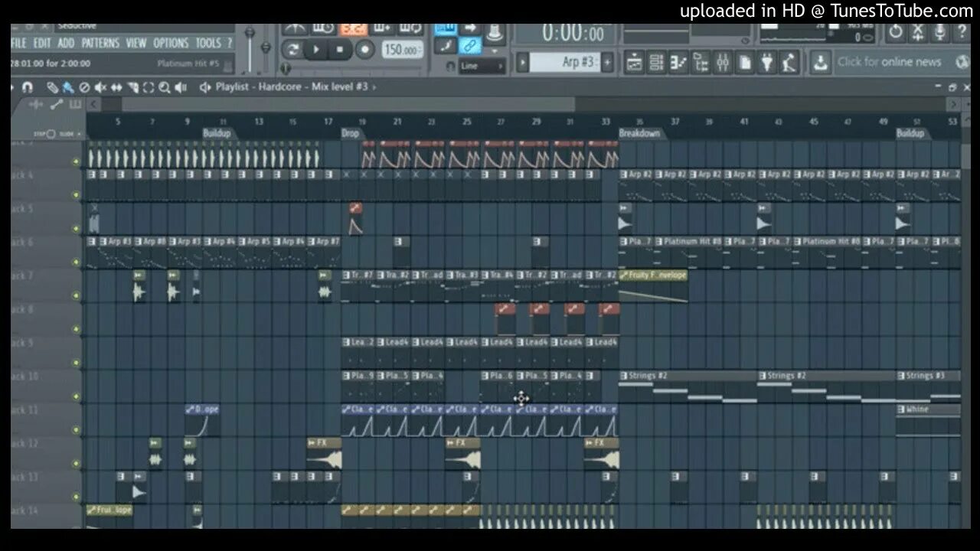Click the pattern clip focus piano icon
The image size is (980, 551).
click(x=75, y=104)
